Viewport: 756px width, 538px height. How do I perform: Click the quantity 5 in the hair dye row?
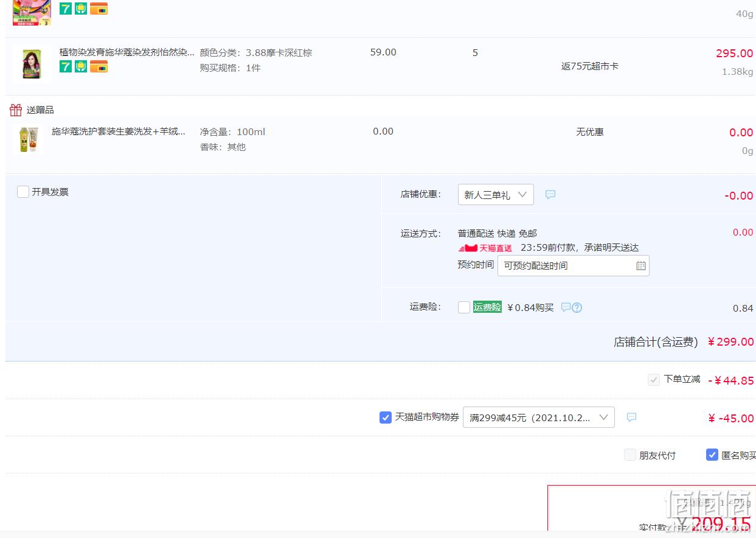475,53
